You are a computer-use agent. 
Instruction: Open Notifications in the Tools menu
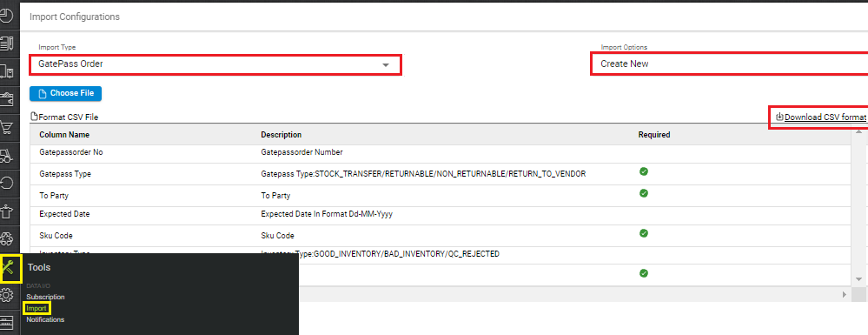(x=45, y=320)
